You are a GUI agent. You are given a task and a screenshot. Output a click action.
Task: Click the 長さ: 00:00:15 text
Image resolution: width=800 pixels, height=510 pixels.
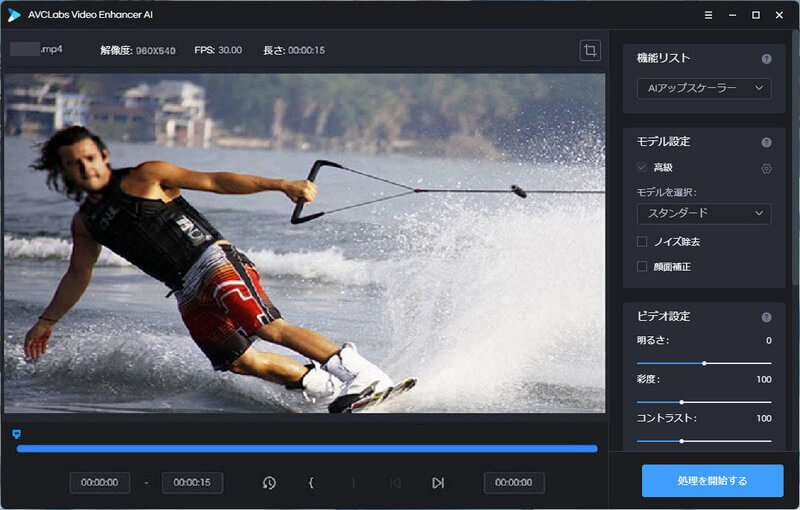pyautogui.click(x=294, y=50)
